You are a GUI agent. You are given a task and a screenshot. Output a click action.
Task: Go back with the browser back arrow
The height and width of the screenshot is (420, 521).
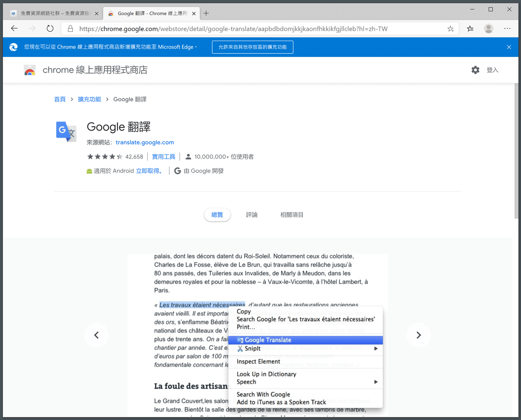pos(15,28)
